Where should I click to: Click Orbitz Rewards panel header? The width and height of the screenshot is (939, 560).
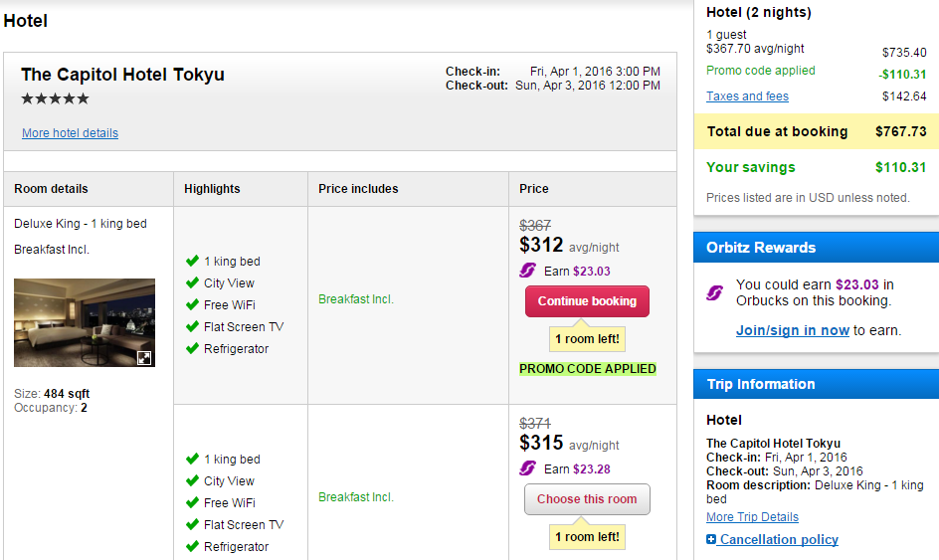tap(817, 248)
